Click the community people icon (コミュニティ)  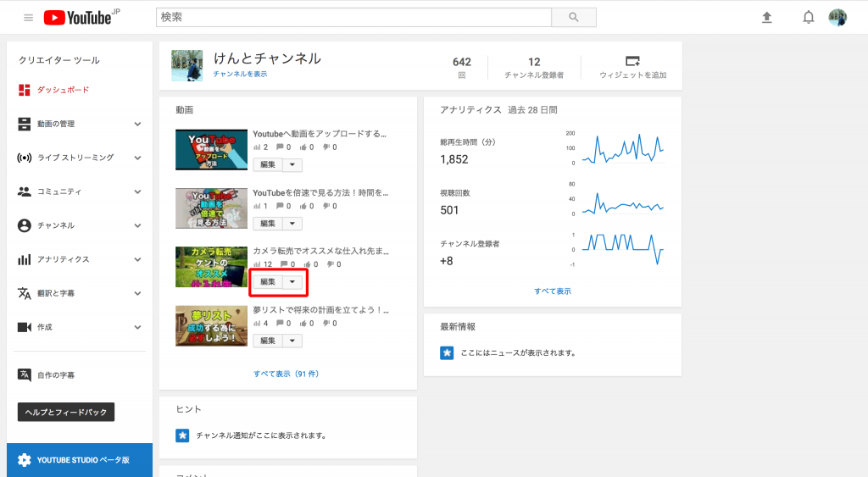[x=25, y=191]
